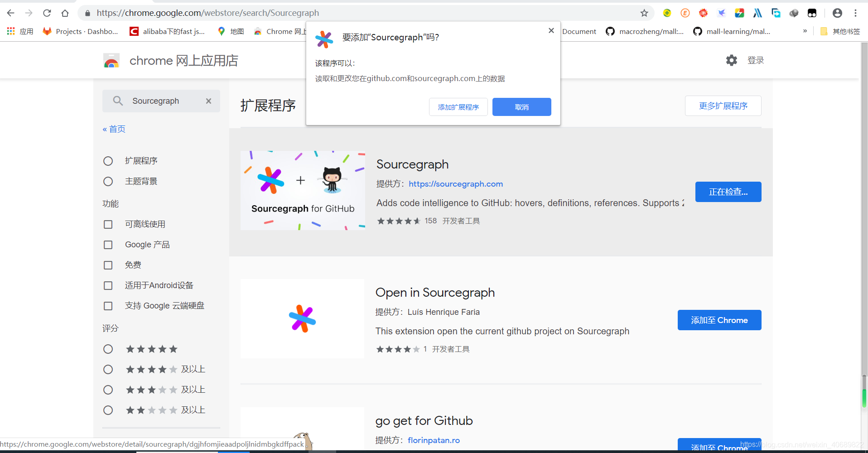This screenshot has width=868, height=453.
Task: Check the 可离线使用 checkbox
Action: (x=108, y=224)
